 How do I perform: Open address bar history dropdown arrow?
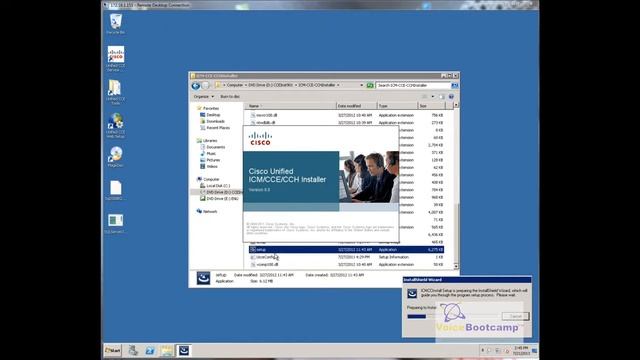pyautogui.click(x=362, y=85)
